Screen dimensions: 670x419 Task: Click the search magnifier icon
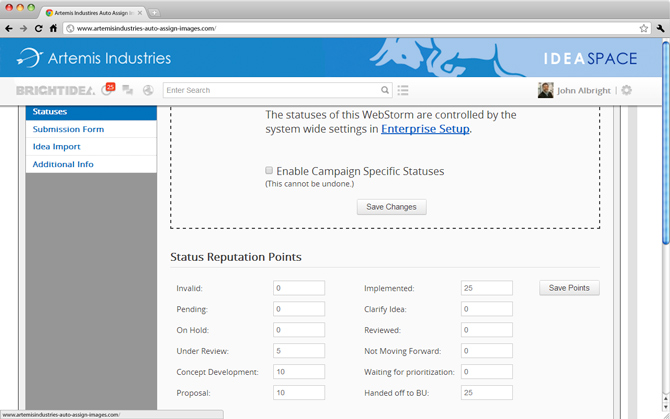[x=385, y=90]
